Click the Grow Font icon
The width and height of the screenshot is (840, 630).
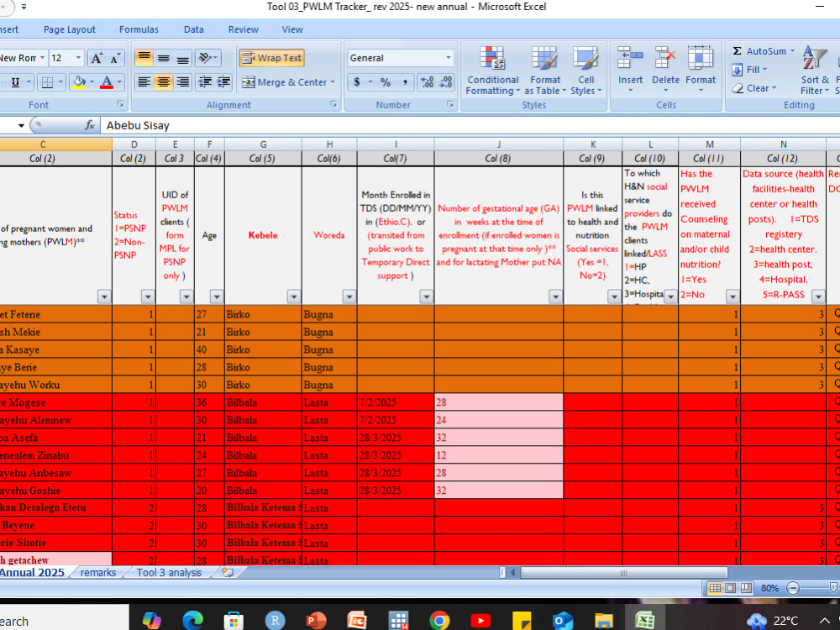pos(97,58)
